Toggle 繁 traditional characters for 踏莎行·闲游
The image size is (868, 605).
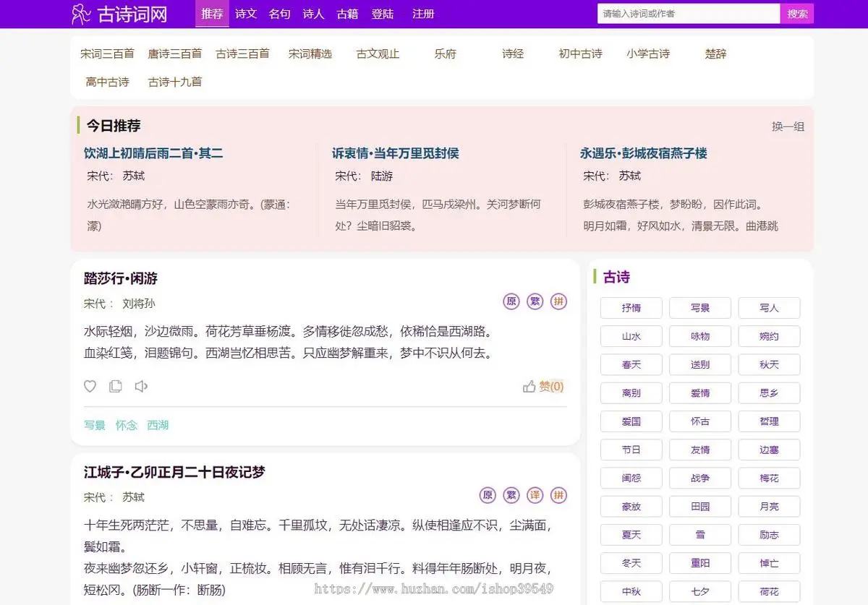point(535,301)
